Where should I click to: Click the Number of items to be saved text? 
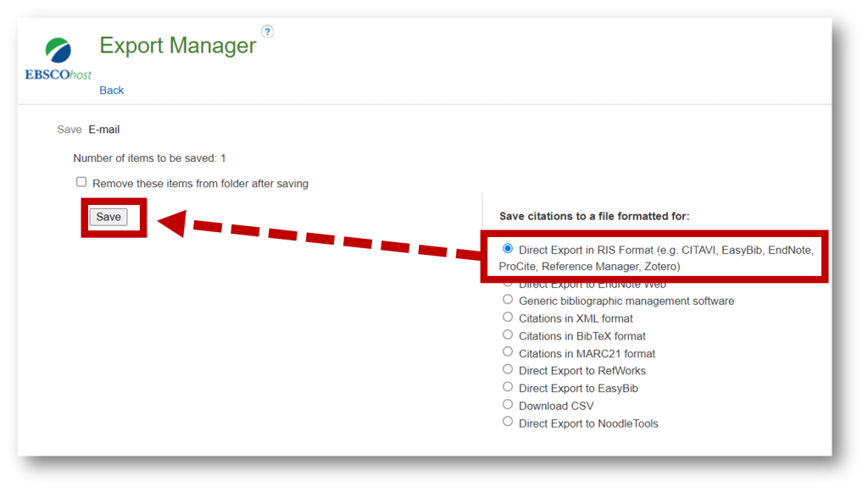tap(149, 158)
